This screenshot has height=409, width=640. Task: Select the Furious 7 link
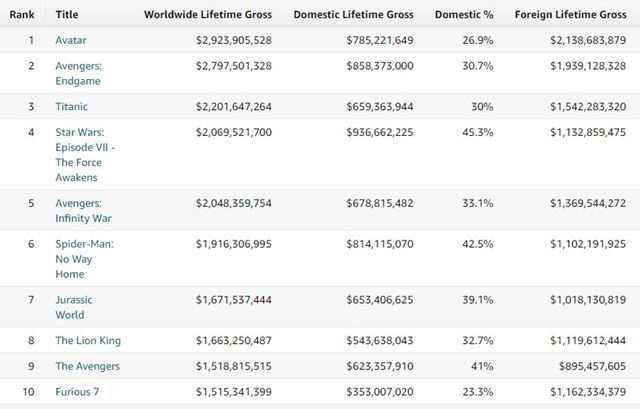coord(77,391)
